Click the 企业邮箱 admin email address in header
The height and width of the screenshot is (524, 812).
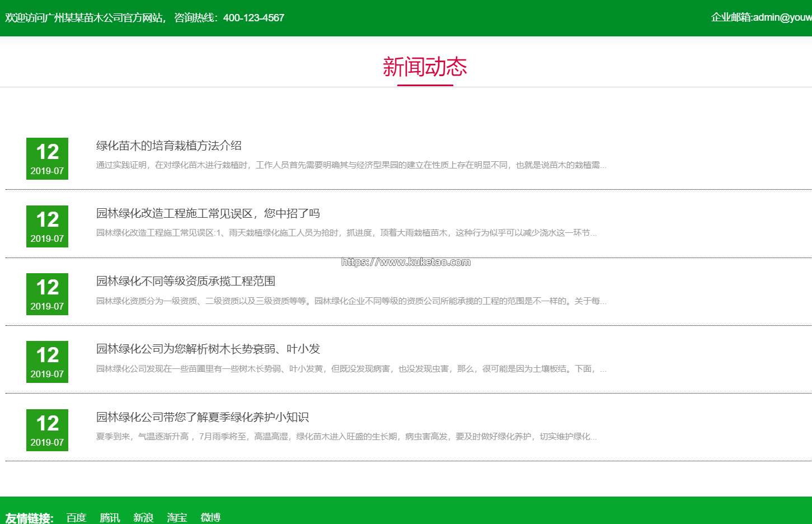[761, 17]
